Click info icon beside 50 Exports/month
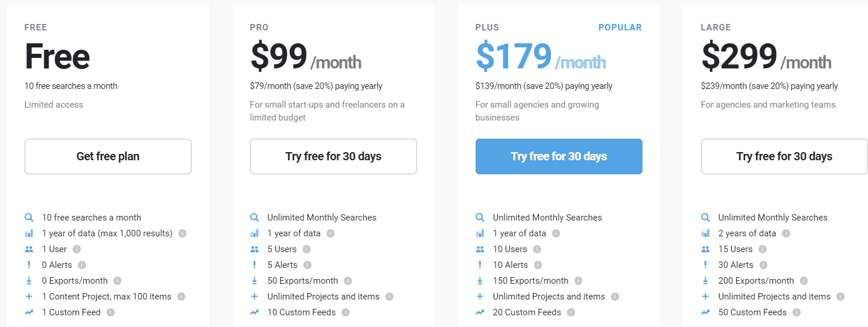Screen dimensions: 868x327 348,281
